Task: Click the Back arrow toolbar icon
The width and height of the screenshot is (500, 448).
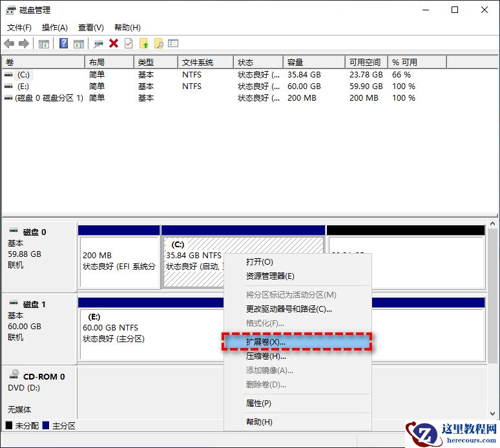Action: pyautogui.click(x=9, y=43)
